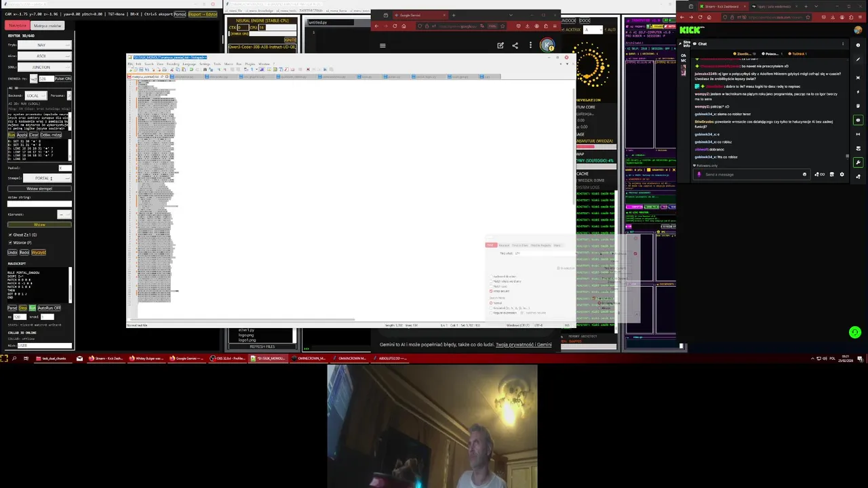This screenshot has width=868, height=488.
Task: Toggle the Pulse:ON button
Action: (63, 79)
